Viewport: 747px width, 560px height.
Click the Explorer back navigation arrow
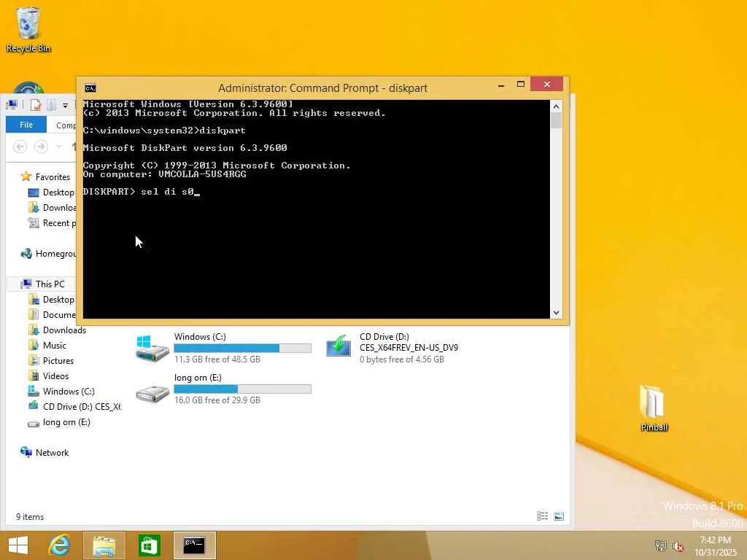tap(20, 147)
